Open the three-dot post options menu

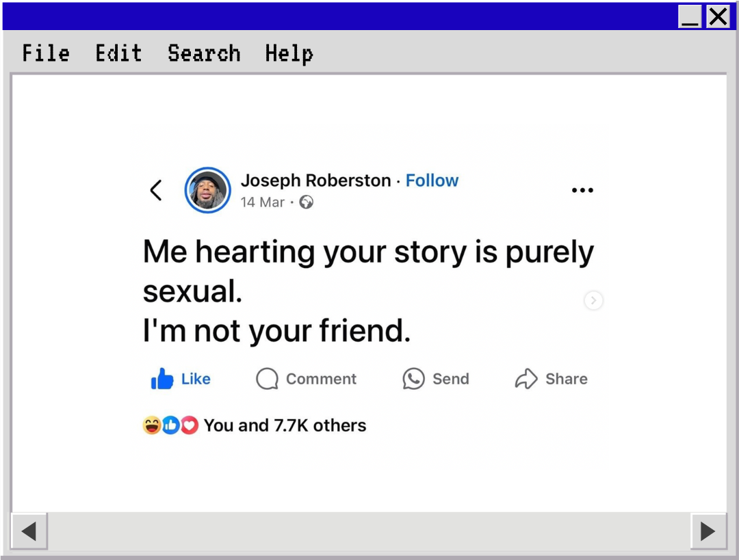(582, 190)
